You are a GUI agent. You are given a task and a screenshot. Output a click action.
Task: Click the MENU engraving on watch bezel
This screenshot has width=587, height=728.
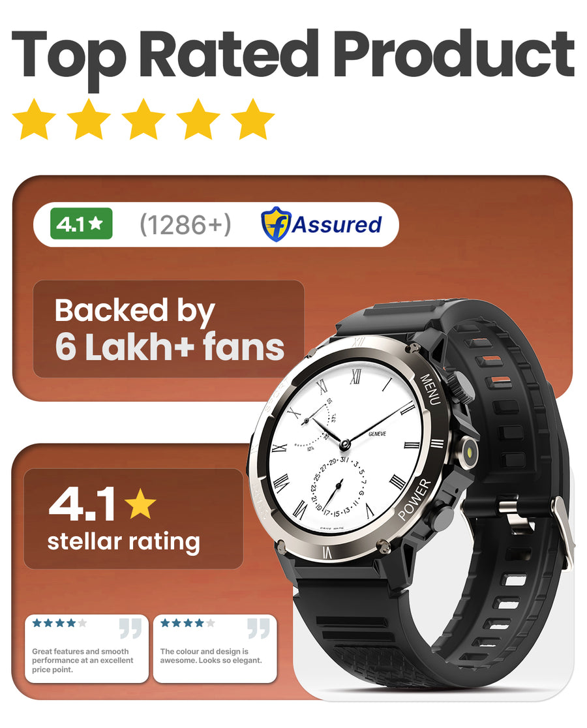click(430, 389)
